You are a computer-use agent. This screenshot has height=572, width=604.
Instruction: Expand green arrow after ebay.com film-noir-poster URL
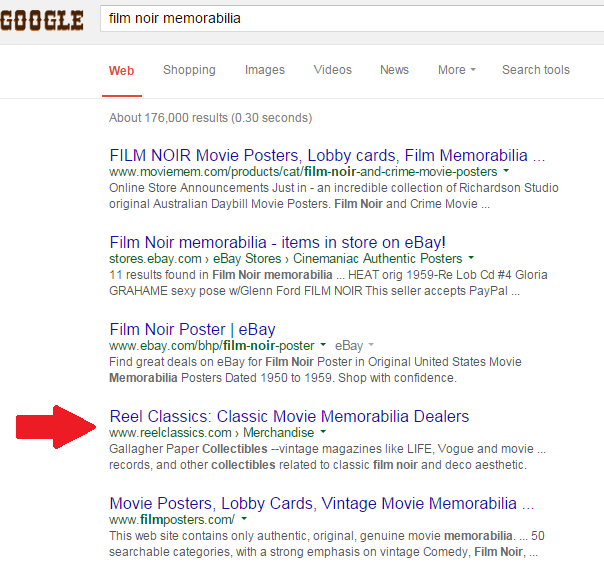tap(323, 346)
